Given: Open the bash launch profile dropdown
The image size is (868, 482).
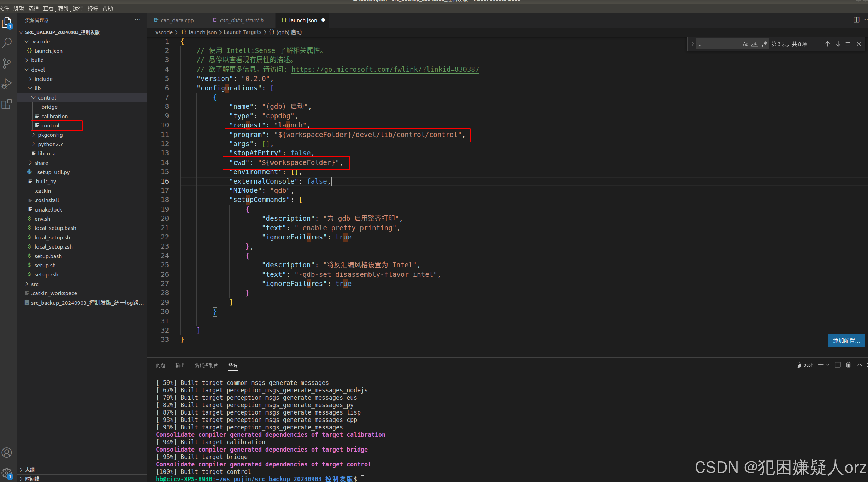Looking at the screenshot, I should [827, 365].
